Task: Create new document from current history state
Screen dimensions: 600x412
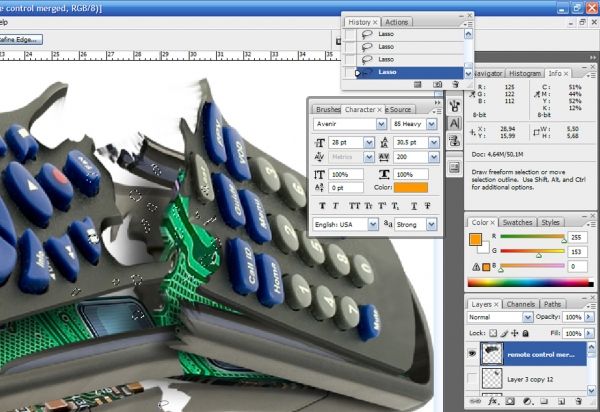Action: [417, 85]
